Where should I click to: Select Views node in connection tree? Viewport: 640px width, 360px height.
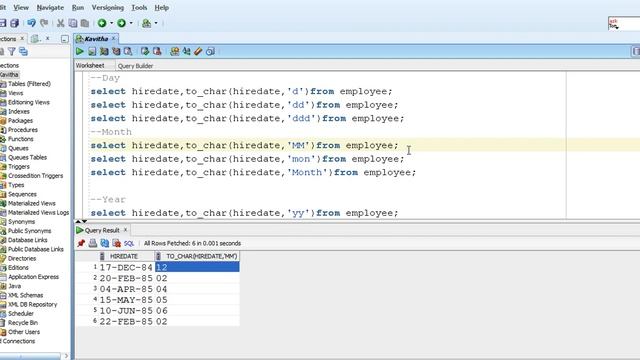(x=16, y=93)
